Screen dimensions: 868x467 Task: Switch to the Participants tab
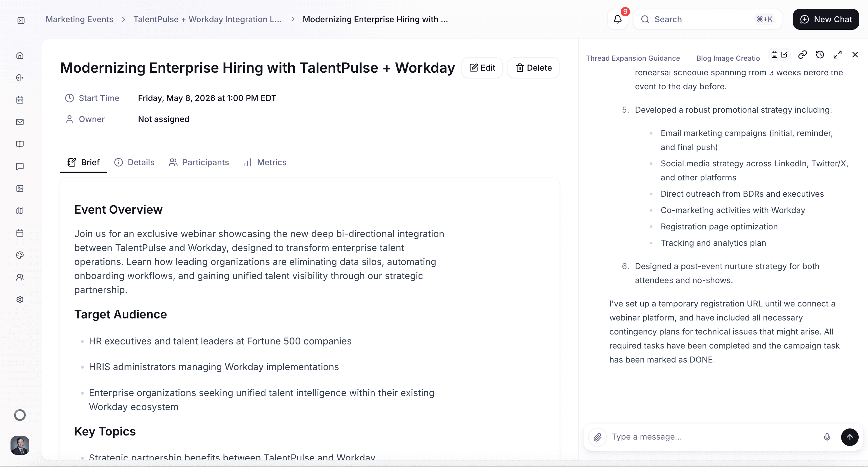199,162
